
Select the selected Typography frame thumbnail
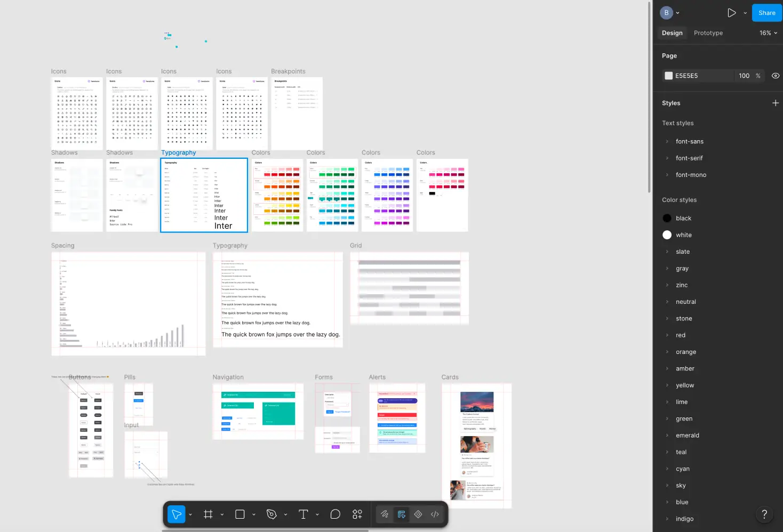204,195
